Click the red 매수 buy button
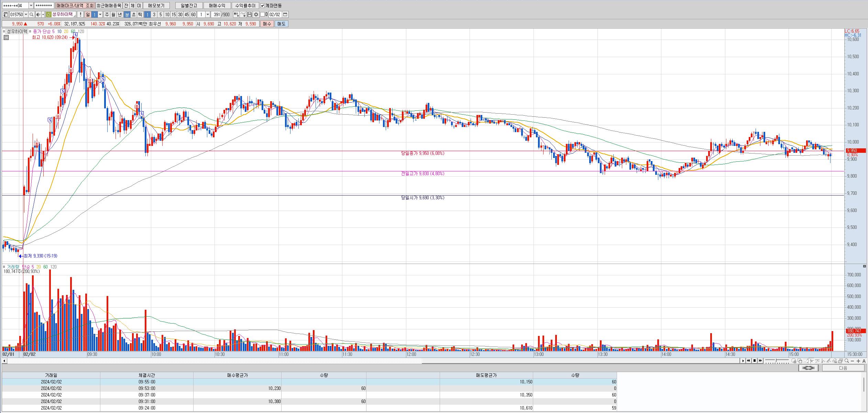 [x=267, y=24]
